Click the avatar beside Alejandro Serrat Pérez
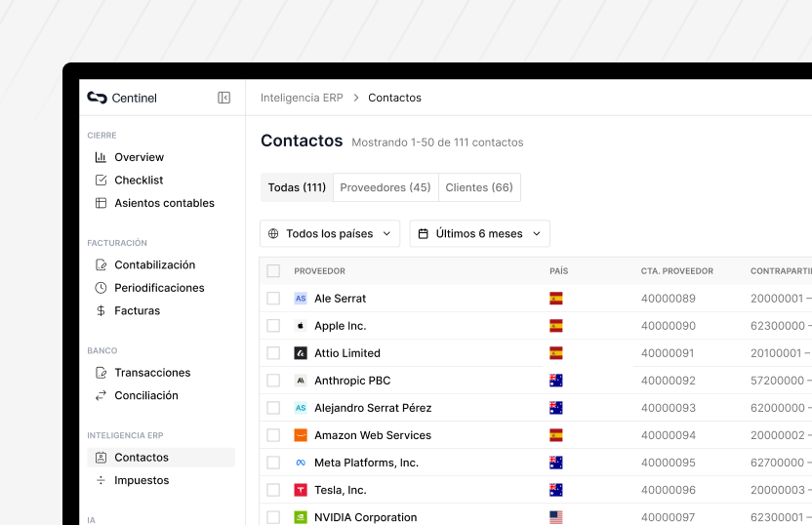Viewport: 812px width, 525px height. coord(301,408)
